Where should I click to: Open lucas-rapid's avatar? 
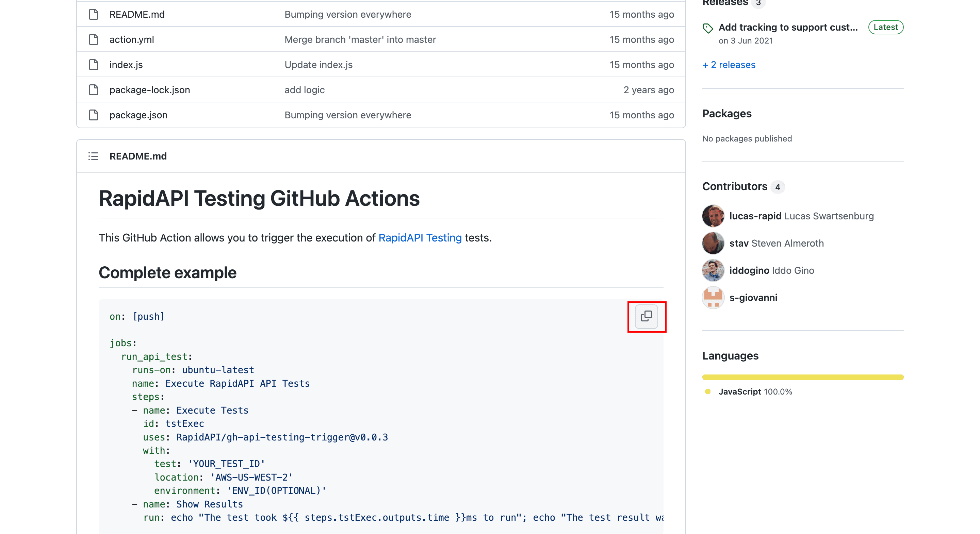pos(713,216)
